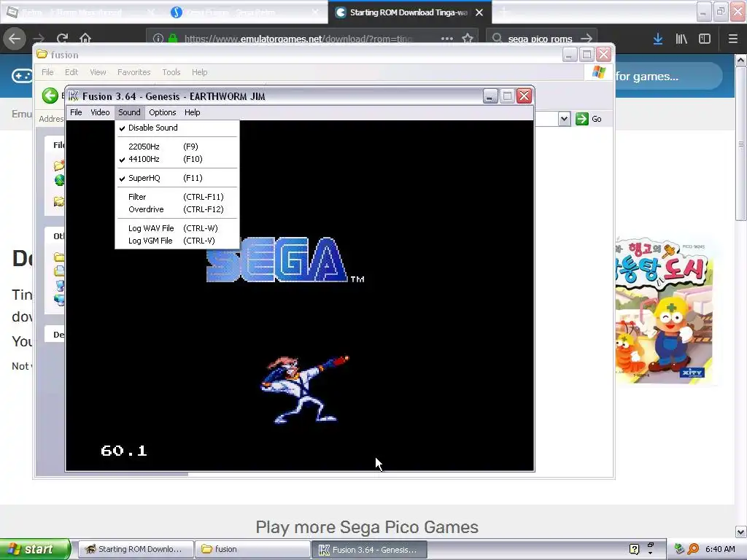This screenshot has width=747, height=560.
Task: Show site information icon in URL bar
Action: (x=158, y=39)
